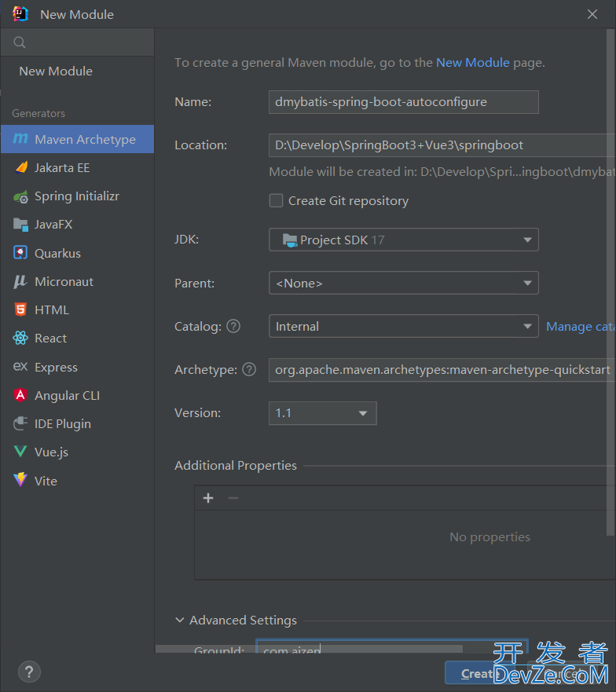Click the Vite lightning icon
Screen dimensions: 616x692
[x=20, y=480]
